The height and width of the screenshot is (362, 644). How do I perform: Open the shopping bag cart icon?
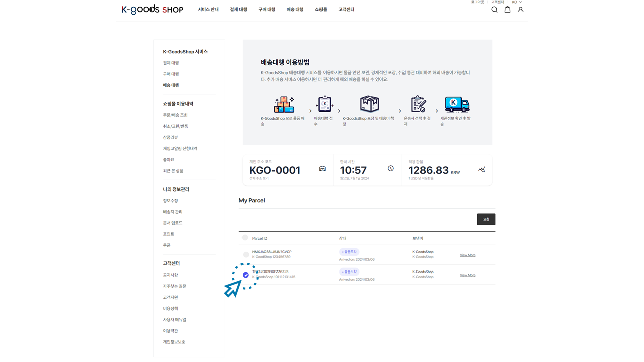507,10
